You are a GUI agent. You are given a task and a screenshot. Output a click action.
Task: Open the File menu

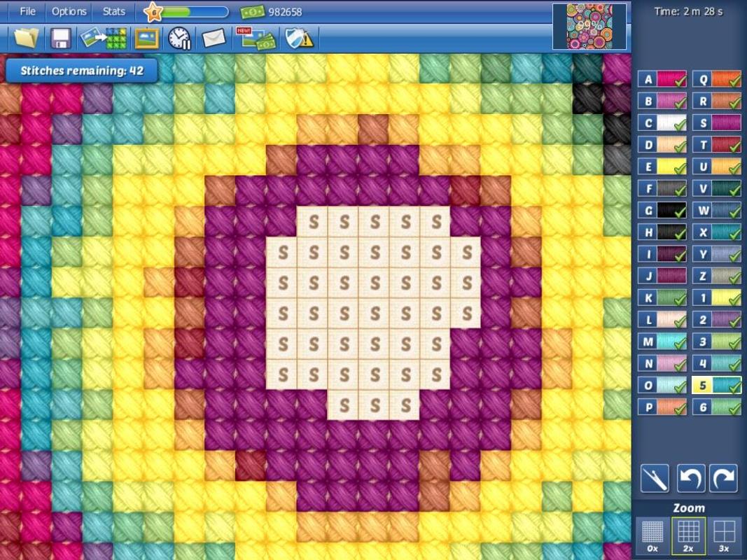pyautogui.click(x=27, y=11)
